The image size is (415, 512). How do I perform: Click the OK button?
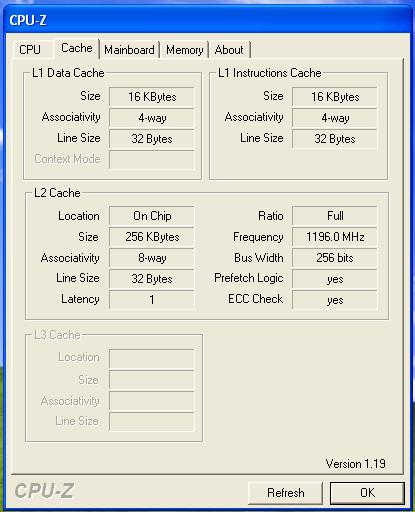[x=367, y=493]
